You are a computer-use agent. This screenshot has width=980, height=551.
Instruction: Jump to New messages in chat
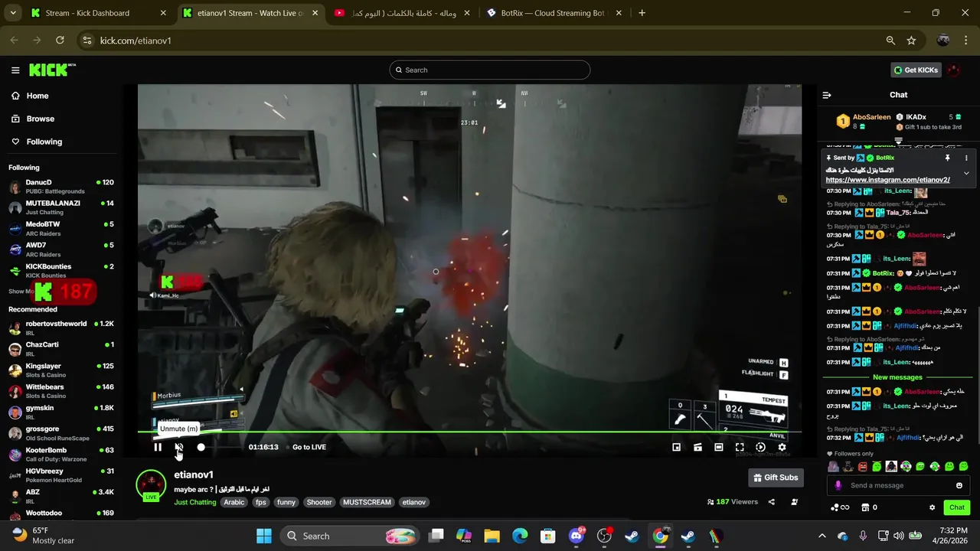897,377
